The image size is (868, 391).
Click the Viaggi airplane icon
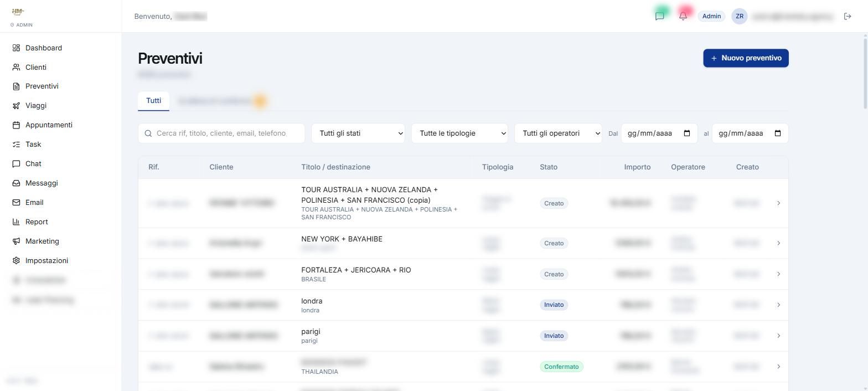pos(16,106)
